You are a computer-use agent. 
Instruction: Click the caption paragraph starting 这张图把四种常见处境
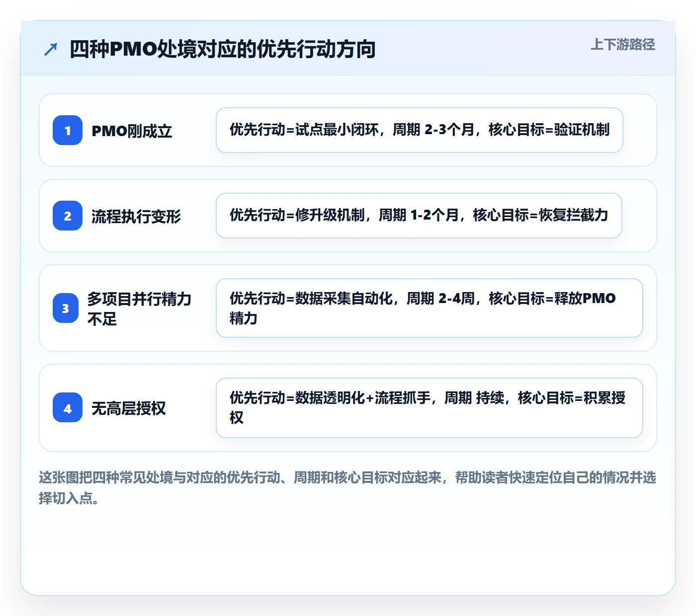(x=348, y=487)
